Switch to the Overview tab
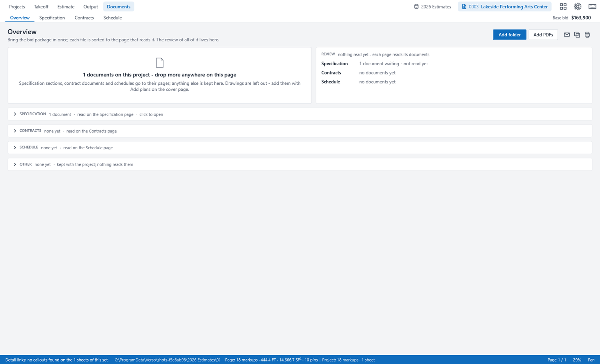Viewport: 600px width, 364px height. click(x=20, y=18)
